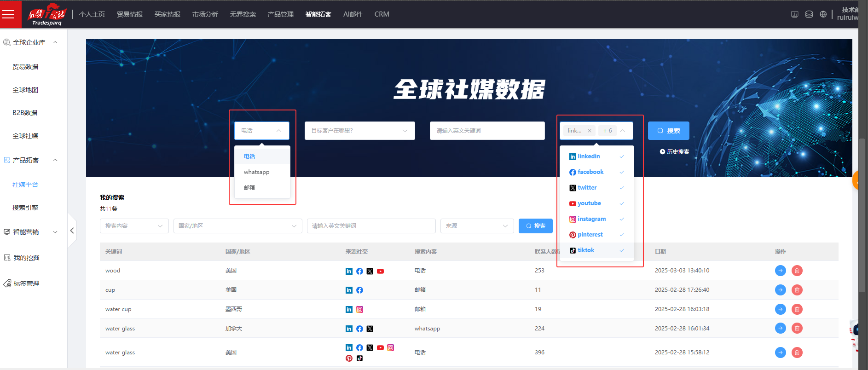Click blue arrow action for wood row
Viewport: 868px width, 370px height.
point(780,271)
